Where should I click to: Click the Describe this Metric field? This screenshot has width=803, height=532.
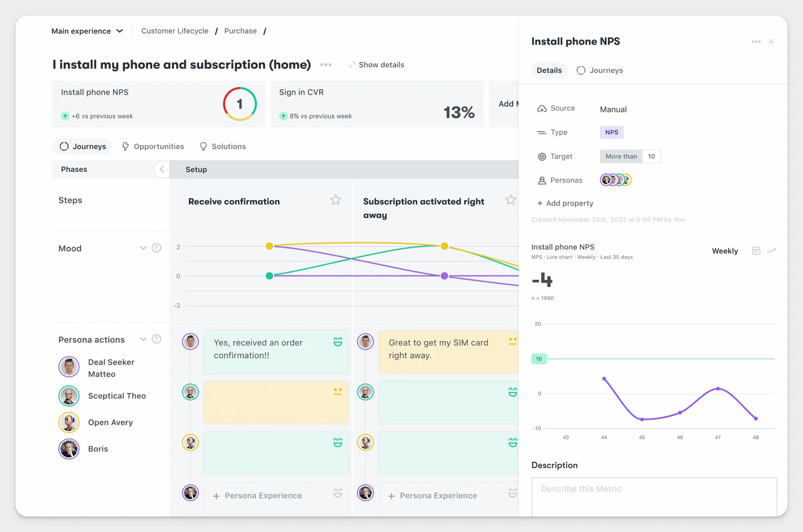[x=654, y=497]
